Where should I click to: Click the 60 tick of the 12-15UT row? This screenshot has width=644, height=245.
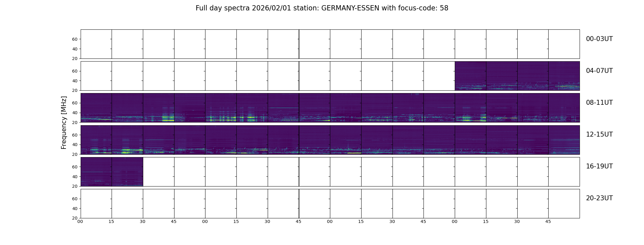pyautogui.click(x=75, y=135)
